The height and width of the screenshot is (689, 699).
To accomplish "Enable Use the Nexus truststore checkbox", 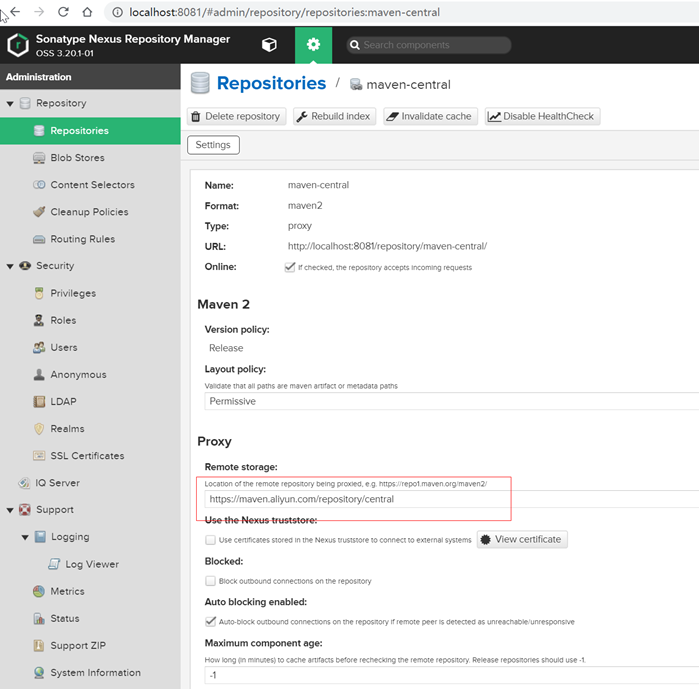I will [210, 540].
